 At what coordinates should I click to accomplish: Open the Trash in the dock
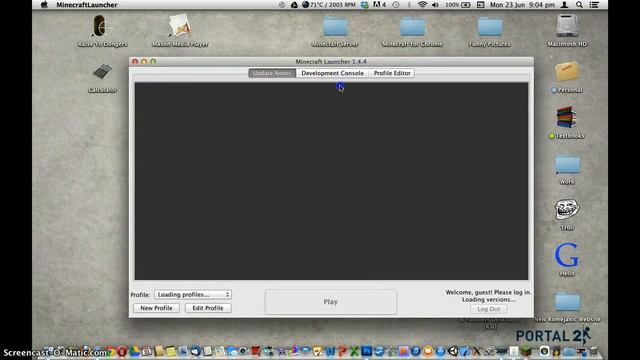pos(593,351)
